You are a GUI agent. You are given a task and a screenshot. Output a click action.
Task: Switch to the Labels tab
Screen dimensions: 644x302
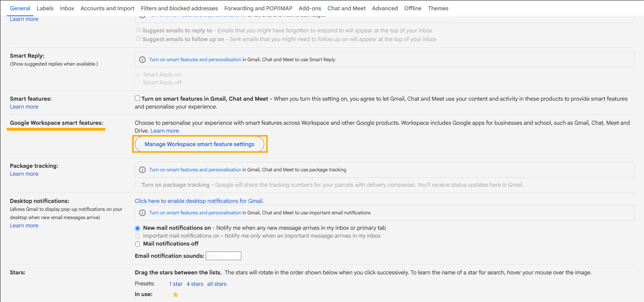click(x=45, y=8)
